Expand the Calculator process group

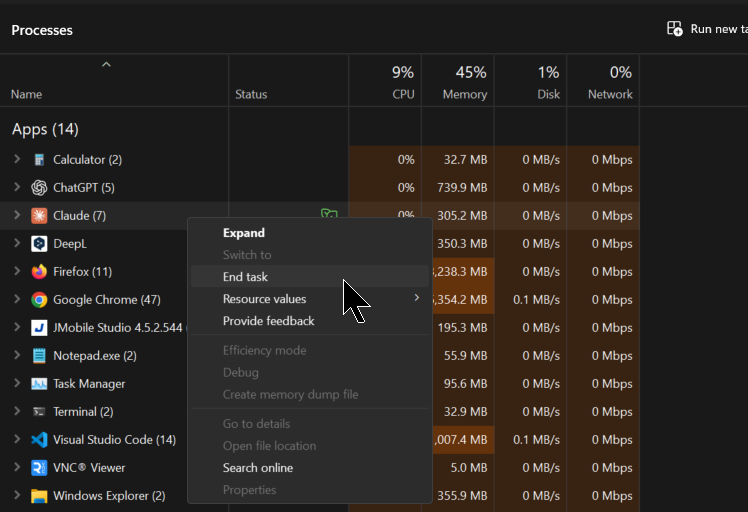click(16, 160)
